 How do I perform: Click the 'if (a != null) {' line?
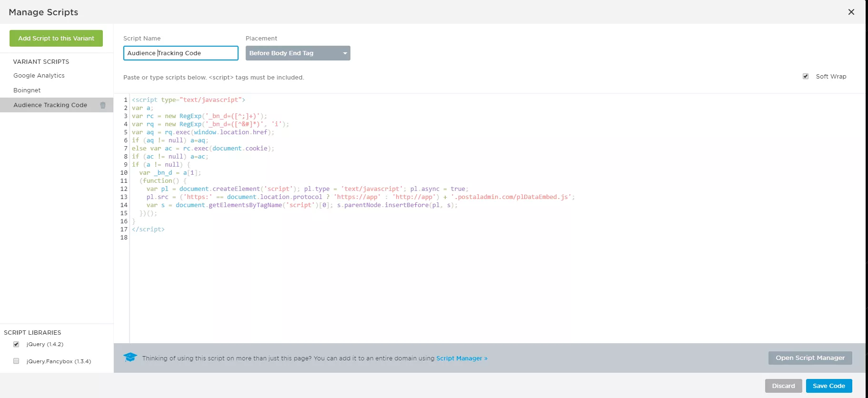[161, 165]
